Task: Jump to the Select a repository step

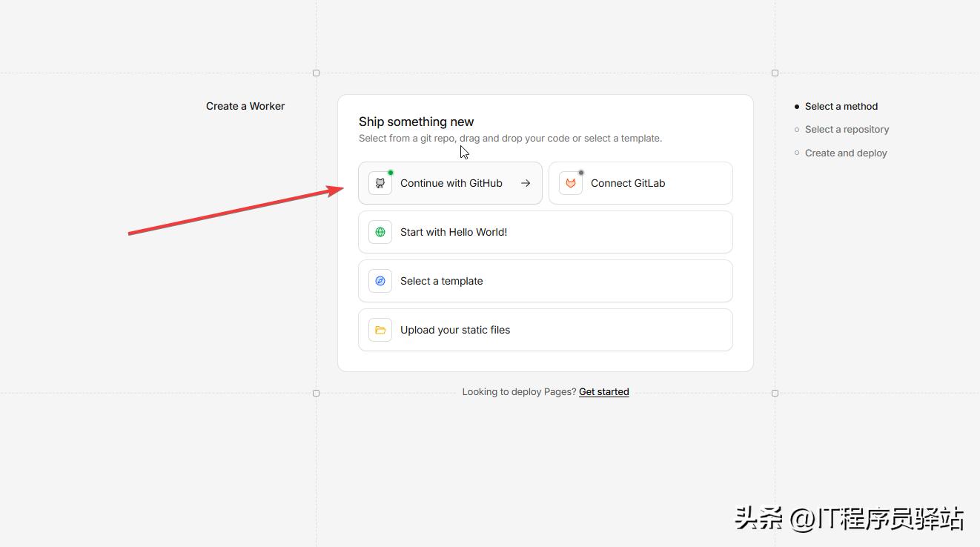Action: coord(847,129)
